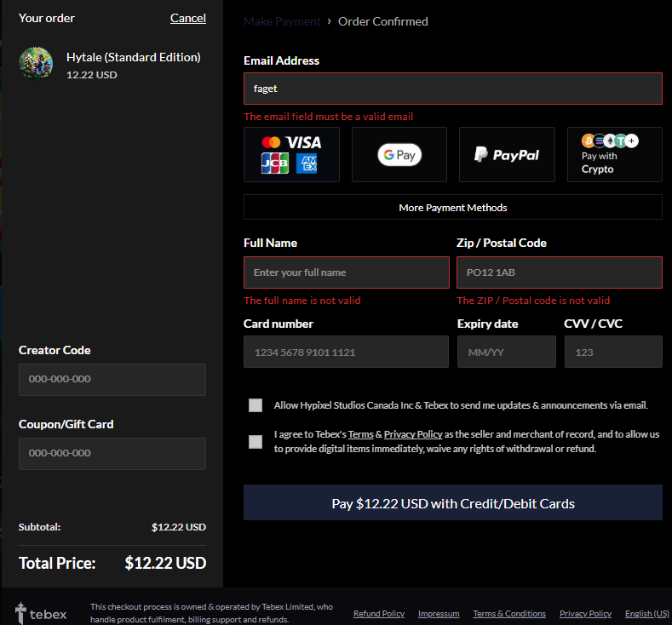672x625 pixels.
Task: Open the Refund Policy footer link
Action: click(x=379, y=613)
